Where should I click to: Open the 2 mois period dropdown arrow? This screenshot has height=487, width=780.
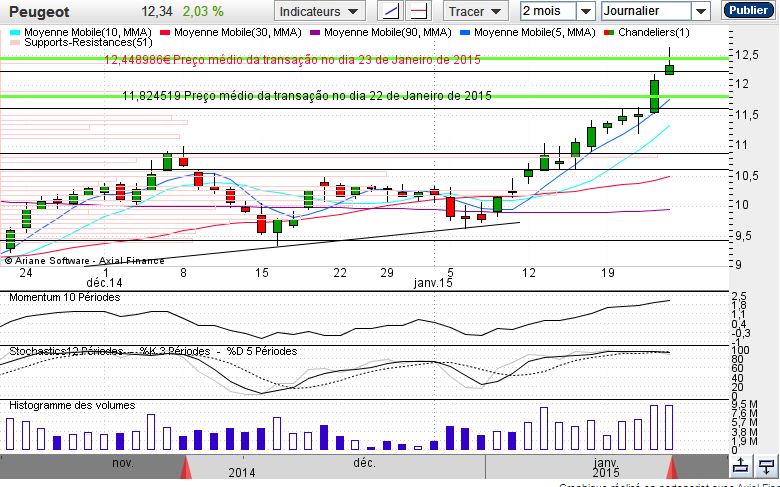[x=586, y=11]
